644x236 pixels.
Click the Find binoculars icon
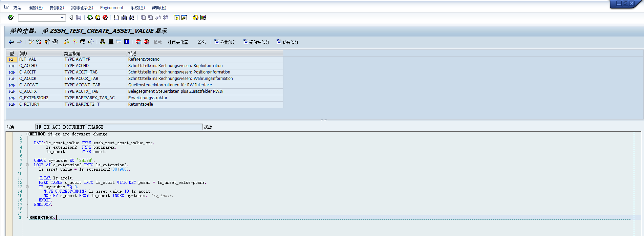[x=124, y=18]
